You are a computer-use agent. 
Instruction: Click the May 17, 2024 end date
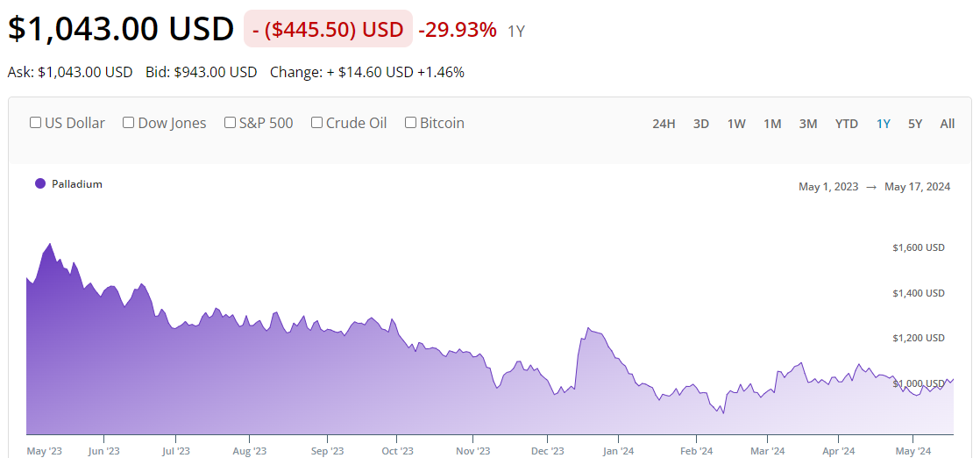[917, 186]
